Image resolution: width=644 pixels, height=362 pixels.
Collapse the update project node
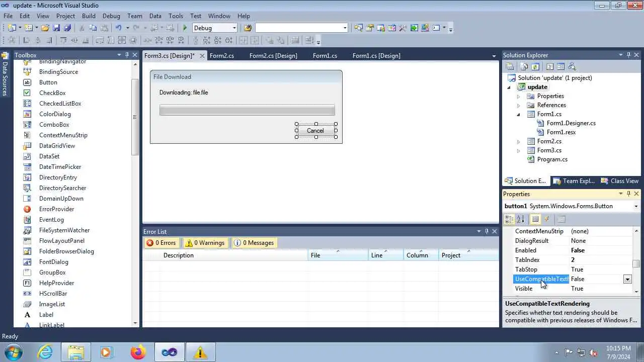point(509,87)
